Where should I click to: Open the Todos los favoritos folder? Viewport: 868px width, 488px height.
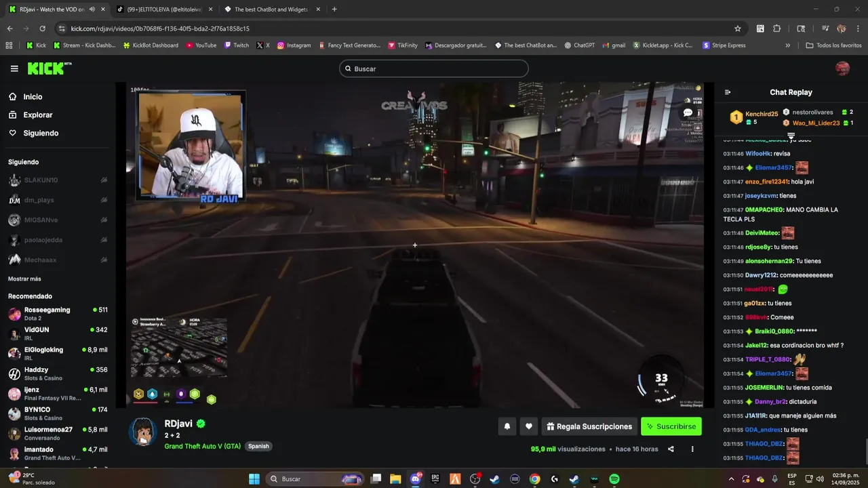pos(833,45)
